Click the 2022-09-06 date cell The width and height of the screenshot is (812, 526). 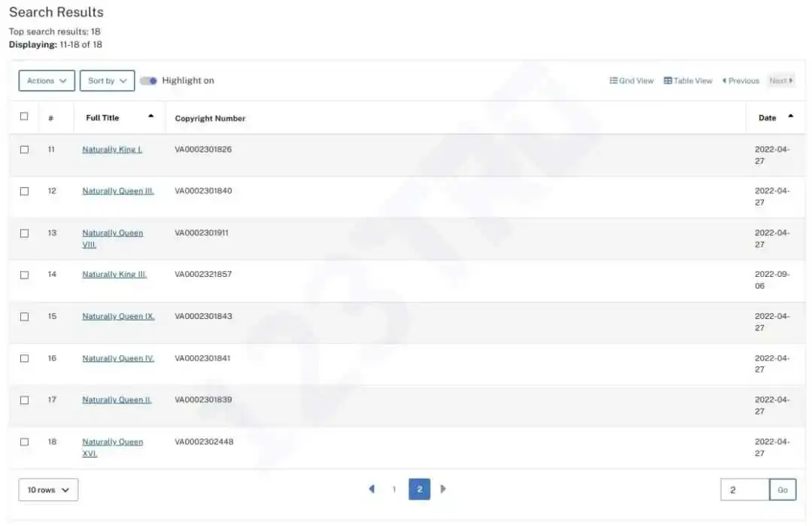[x=772, y=281]
